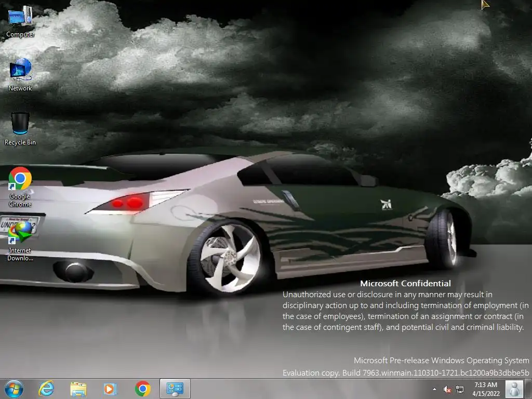Image resolution: width=532 pixels, height=399 pixels.
Task: Select the Google Chrome desktop shortcut
Action: [x=20, y=187]
